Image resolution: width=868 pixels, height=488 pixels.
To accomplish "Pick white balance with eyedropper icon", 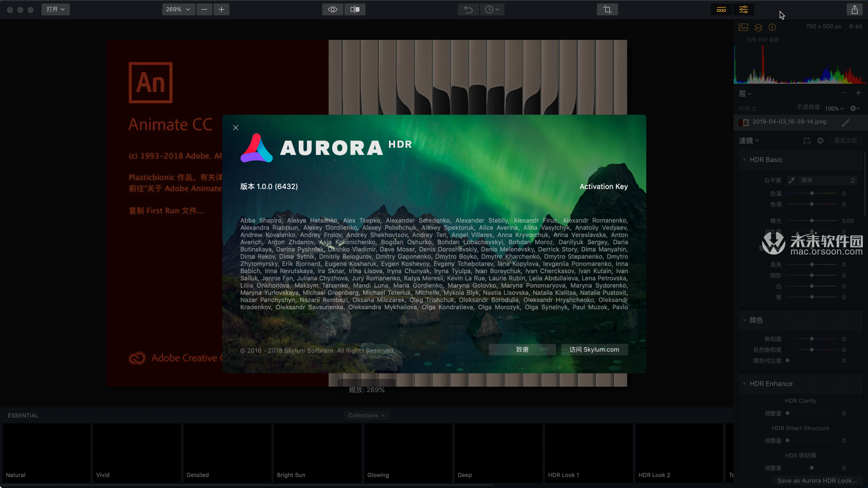I will [x=792, y=180].
